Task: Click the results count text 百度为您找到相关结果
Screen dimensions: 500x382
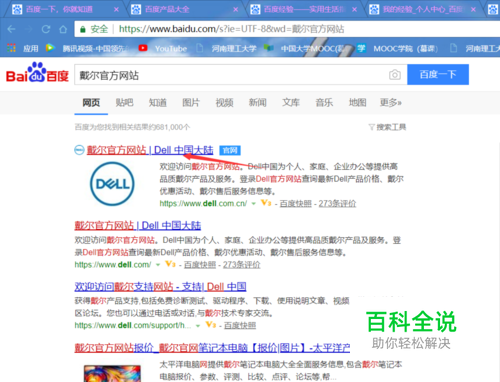Action: pos(132,127)
